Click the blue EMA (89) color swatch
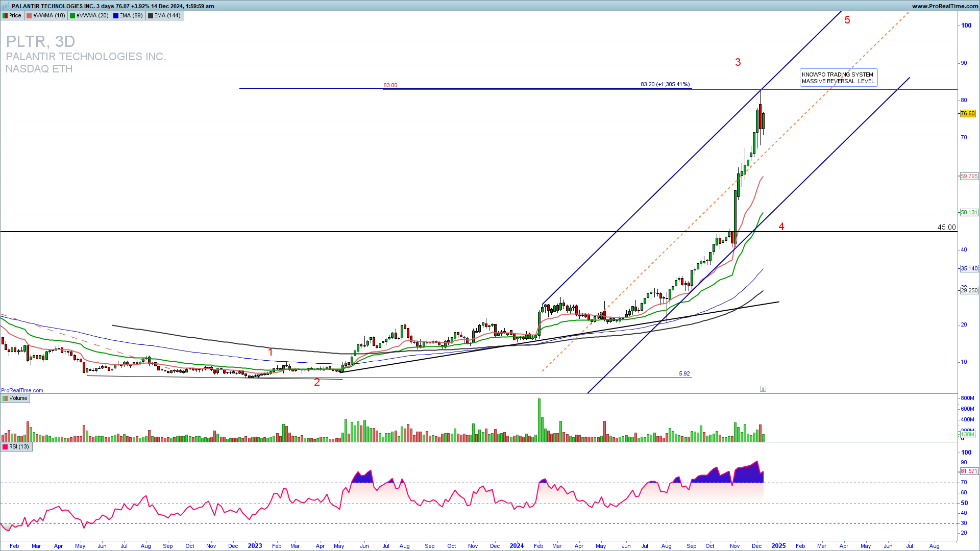This screenshot has height=551, width=980. coord(116,16)
